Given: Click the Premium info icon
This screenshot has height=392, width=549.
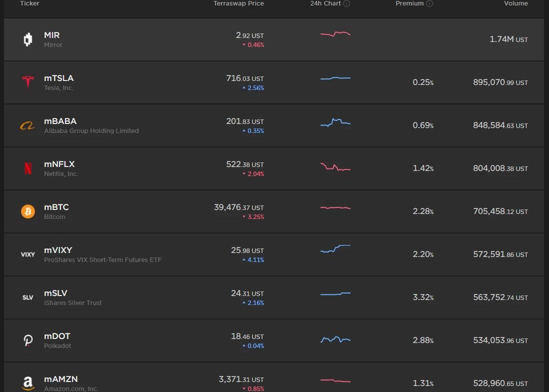Looking at the screenshot, I should coord(429,3).
